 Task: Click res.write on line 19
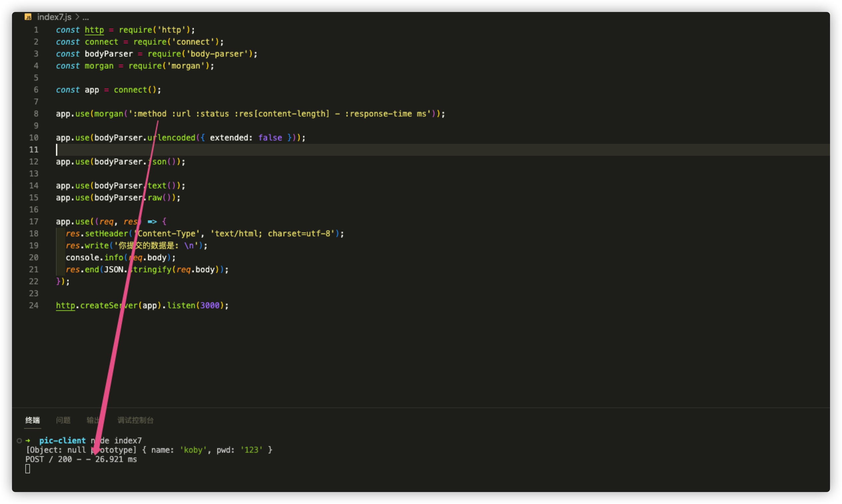pos(87,246)
